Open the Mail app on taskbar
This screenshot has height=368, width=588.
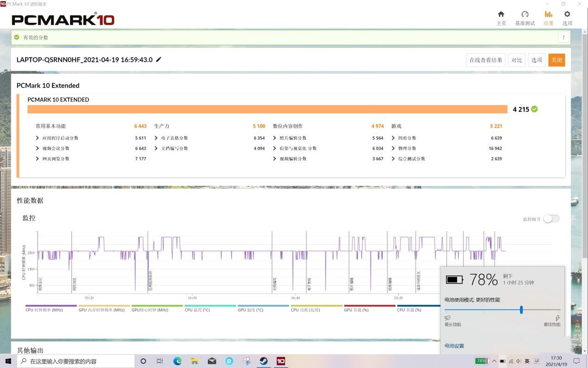click(212, 361)
